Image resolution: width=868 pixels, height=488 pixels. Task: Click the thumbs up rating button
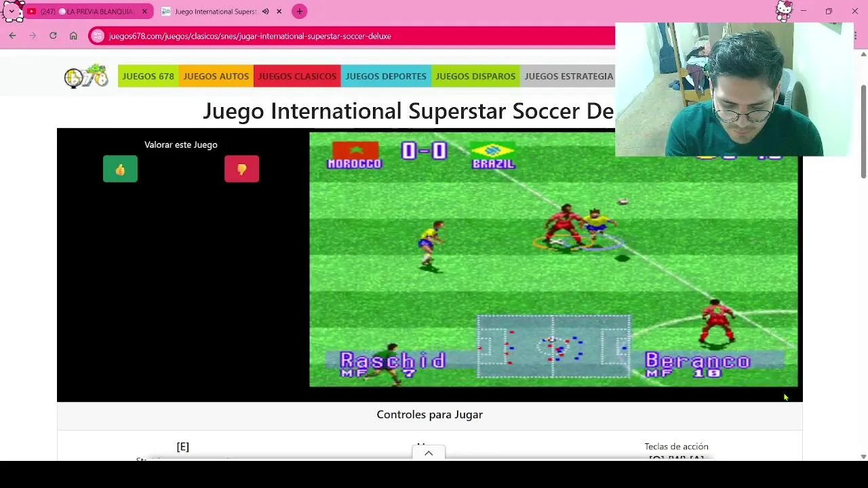(x=120, y=169)
